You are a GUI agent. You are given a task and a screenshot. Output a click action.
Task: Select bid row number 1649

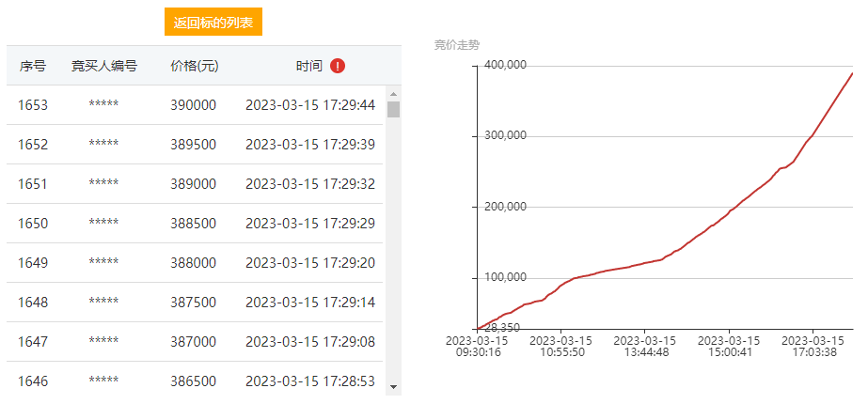coord(195,263)
